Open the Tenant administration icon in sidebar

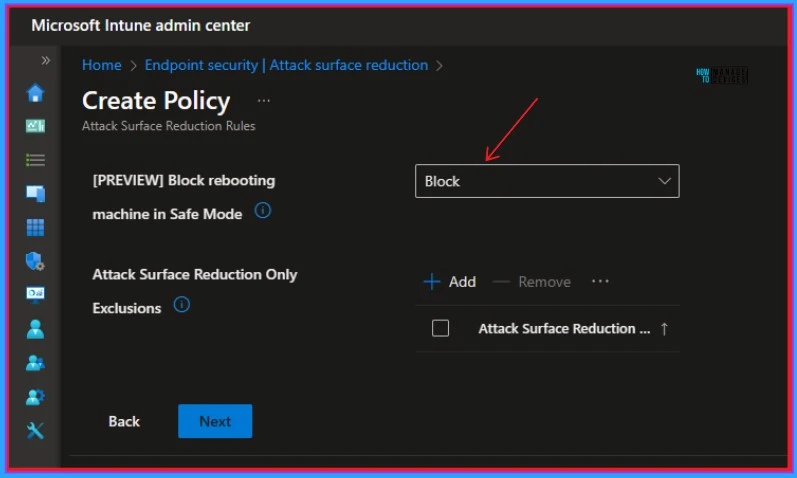coord(35,397)
